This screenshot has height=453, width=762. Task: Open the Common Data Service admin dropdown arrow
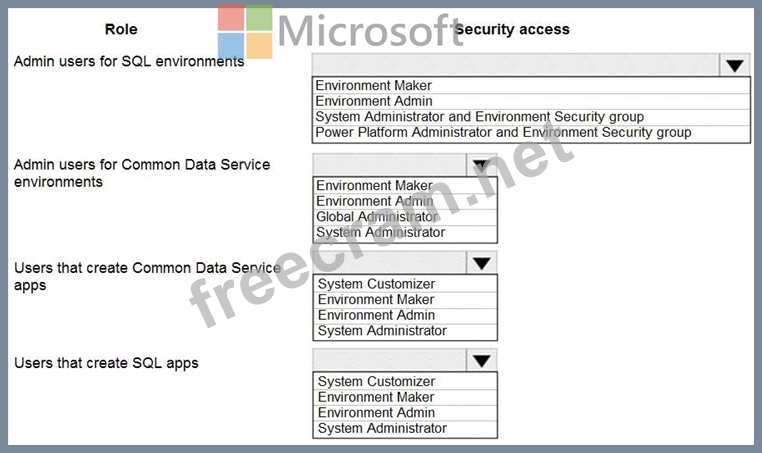click(481, 165)
